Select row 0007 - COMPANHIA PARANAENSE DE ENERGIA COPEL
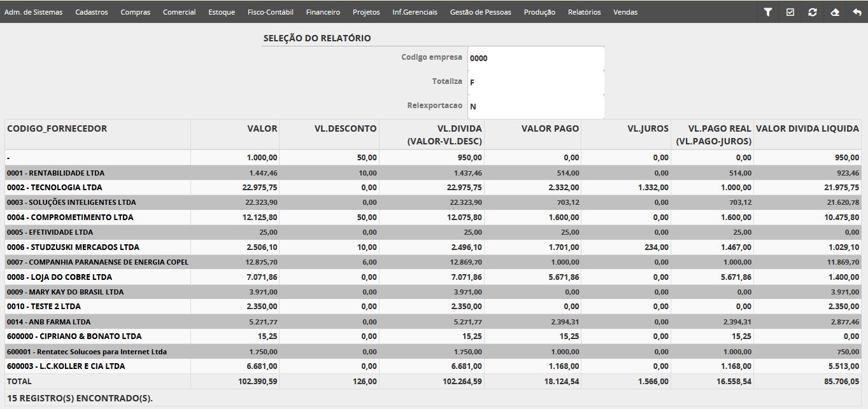This screenshot has width=868, height=409. tap(433, 262)
